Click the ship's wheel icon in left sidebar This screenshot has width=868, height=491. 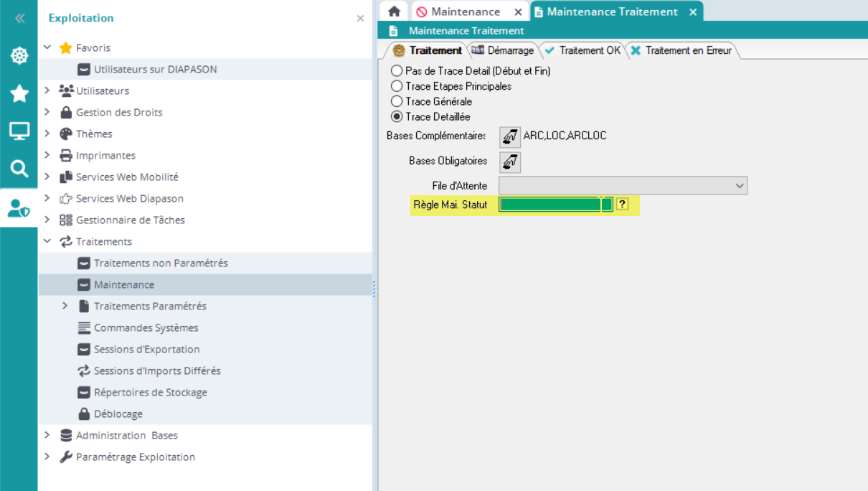(x=19, y=56)
